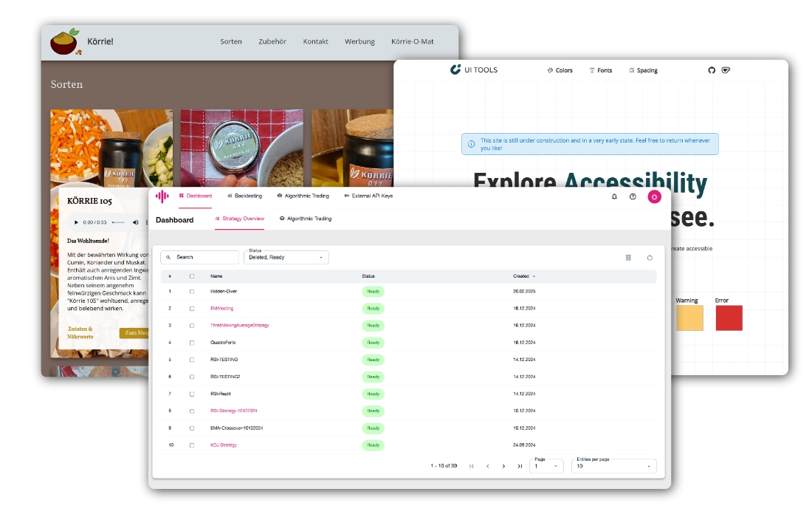Select the QuadroForte row checkbox
The height and width of the screenshot is (517, 812).
[192, 343]
